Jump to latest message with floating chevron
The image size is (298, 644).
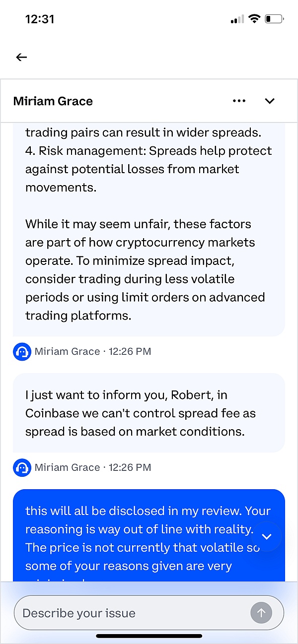267,536
